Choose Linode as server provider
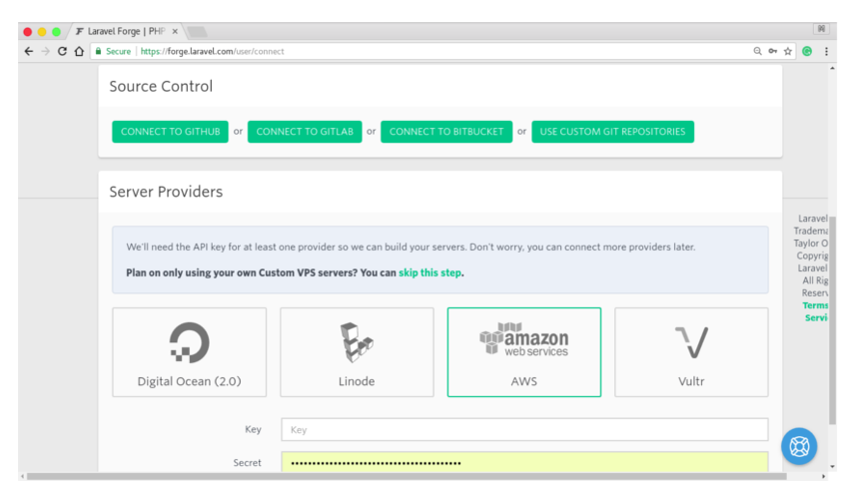850x500 pixels. click(357, 351)
